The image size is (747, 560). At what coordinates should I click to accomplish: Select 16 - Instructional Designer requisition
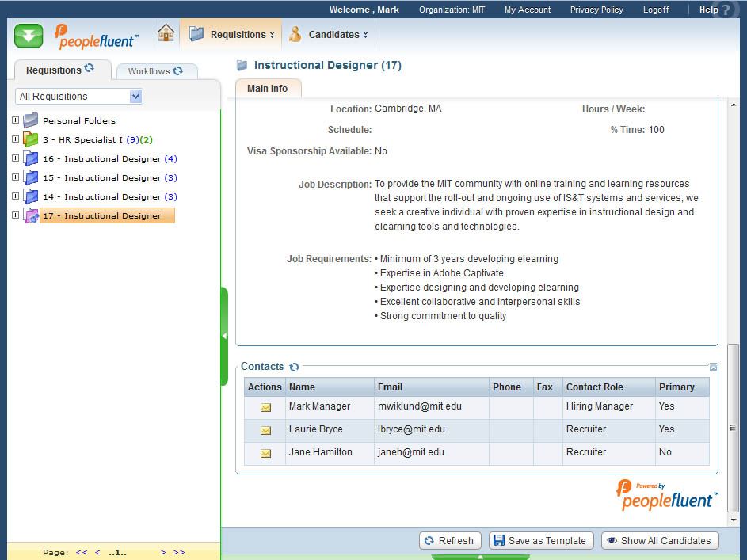[x=101, y=159]
